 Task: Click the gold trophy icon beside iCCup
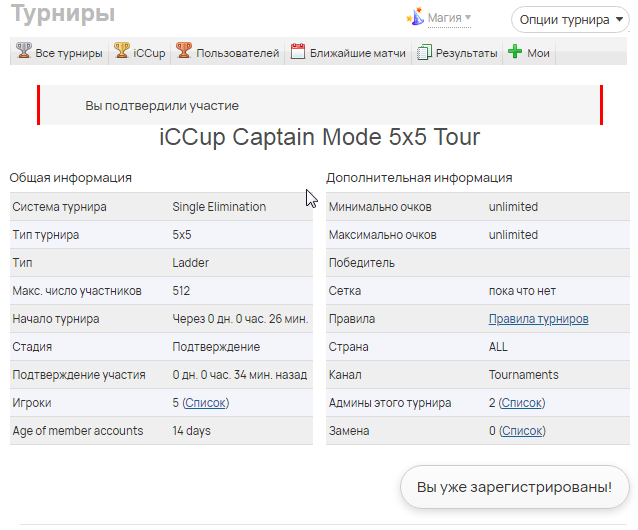(122, 52)
